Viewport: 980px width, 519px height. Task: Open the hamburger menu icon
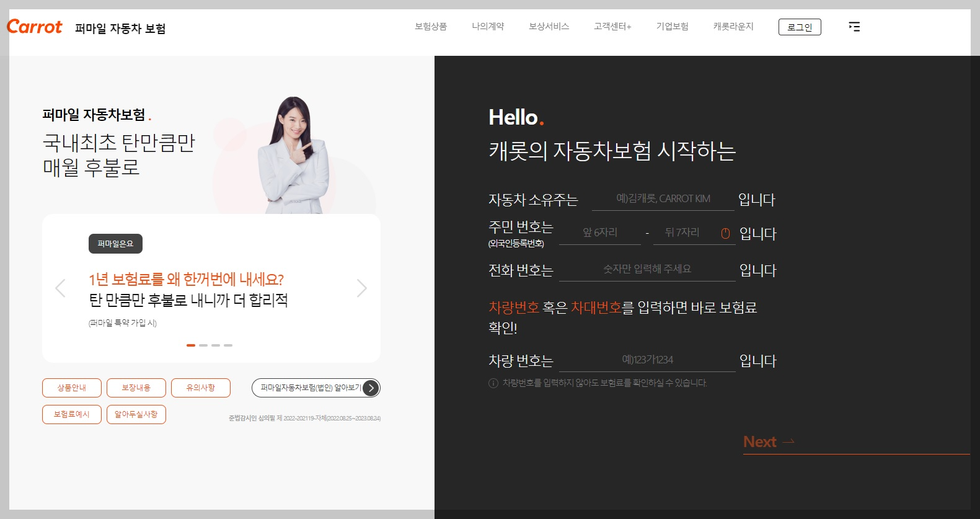[x=854, y=27]
